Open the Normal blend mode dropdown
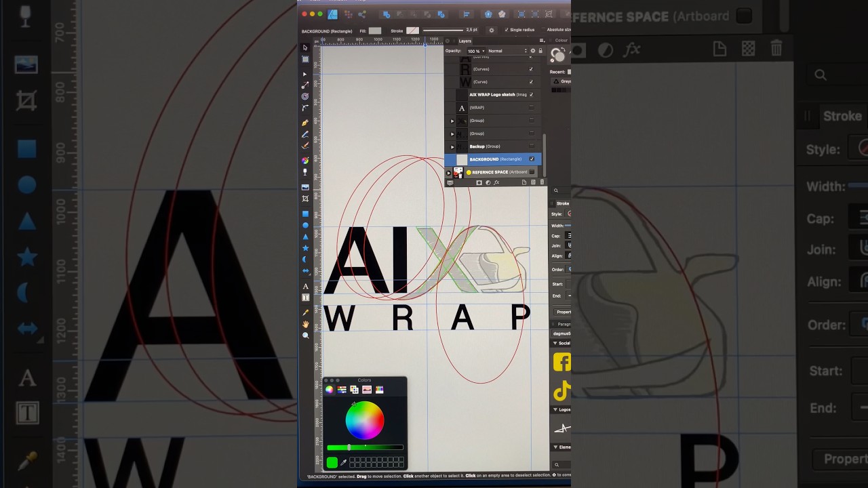Screen dimensions: 868x488 point(507,51)
